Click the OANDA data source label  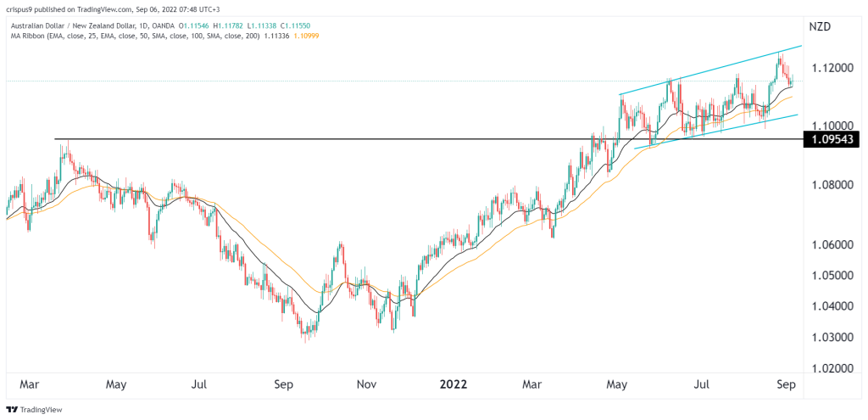(x=165, y=26)
